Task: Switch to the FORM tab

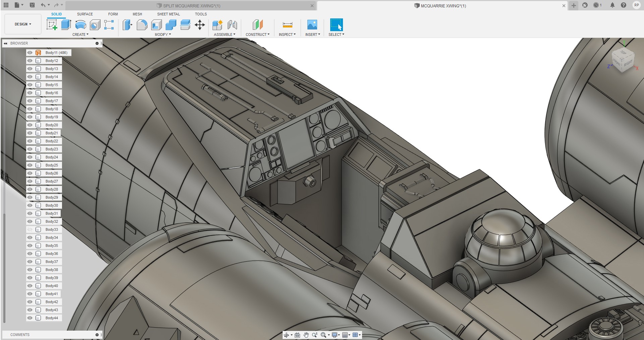Action: [x=113, y=14]
